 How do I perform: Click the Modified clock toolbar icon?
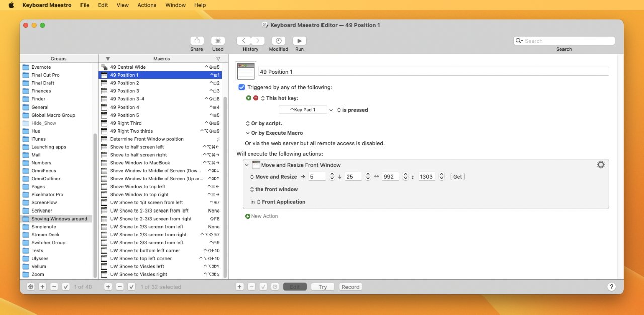tap(278, 41)
